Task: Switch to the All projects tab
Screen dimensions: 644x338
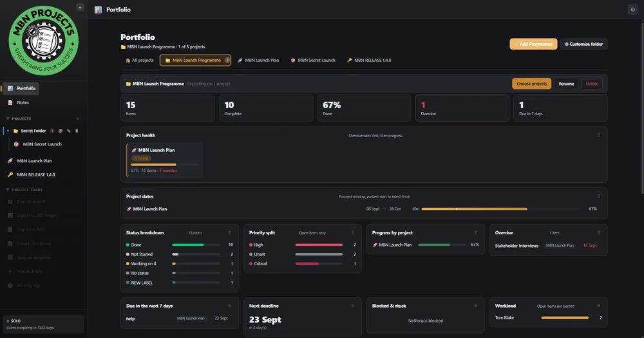Action: [x=139, y=61]
